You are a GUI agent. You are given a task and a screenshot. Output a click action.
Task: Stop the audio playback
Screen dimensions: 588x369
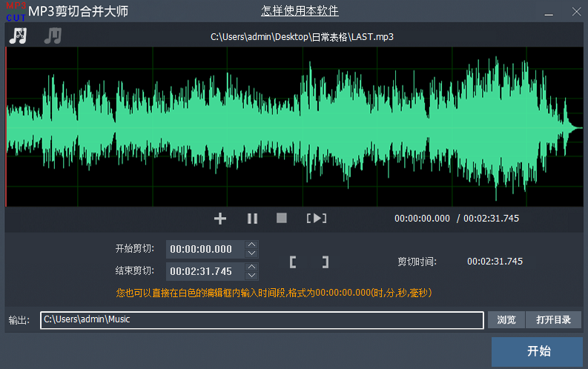coord(282,218)
